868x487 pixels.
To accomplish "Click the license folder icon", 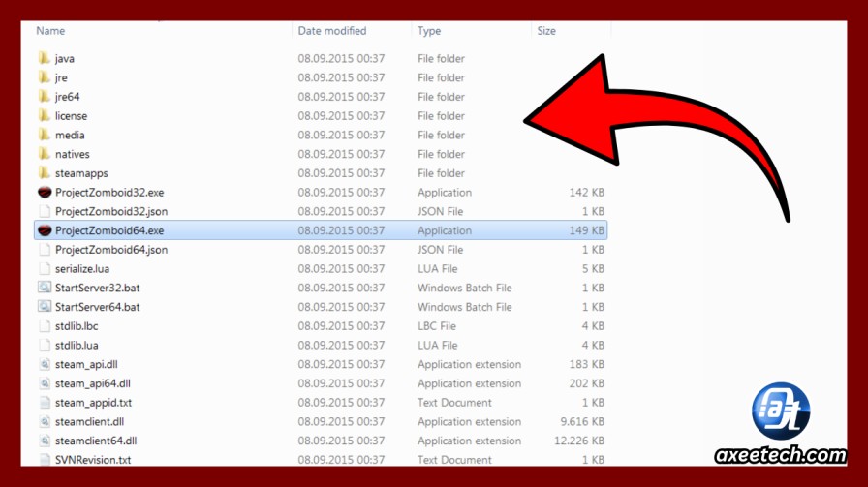I will [45, 115].
